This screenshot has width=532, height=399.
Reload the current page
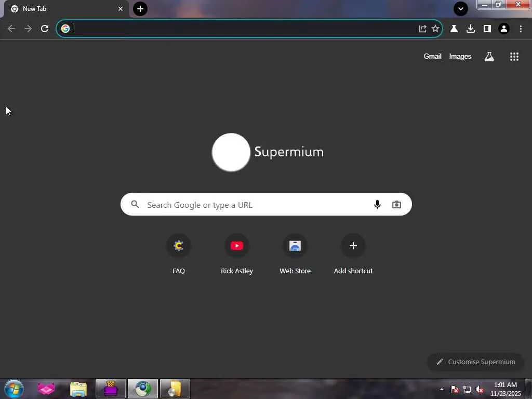coord(45,29)
